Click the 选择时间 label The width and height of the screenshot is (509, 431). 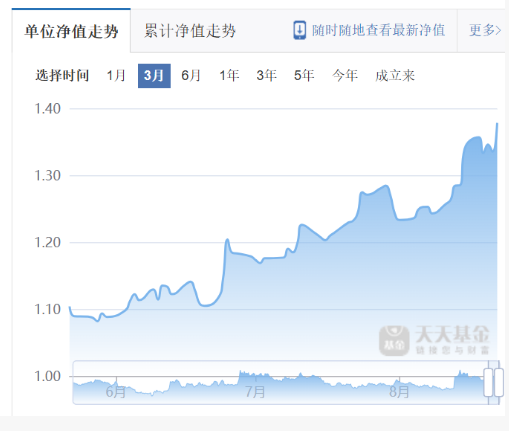62,76
